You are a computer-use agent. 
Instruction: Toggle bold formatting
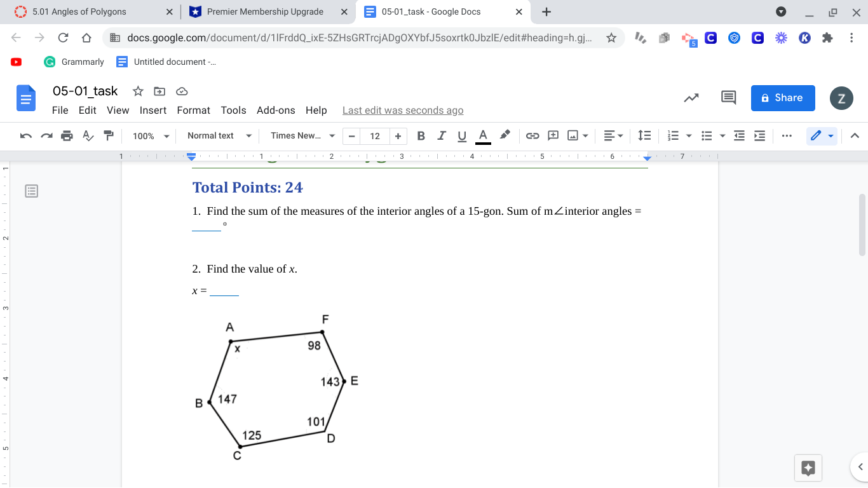[x=420, y=135]
